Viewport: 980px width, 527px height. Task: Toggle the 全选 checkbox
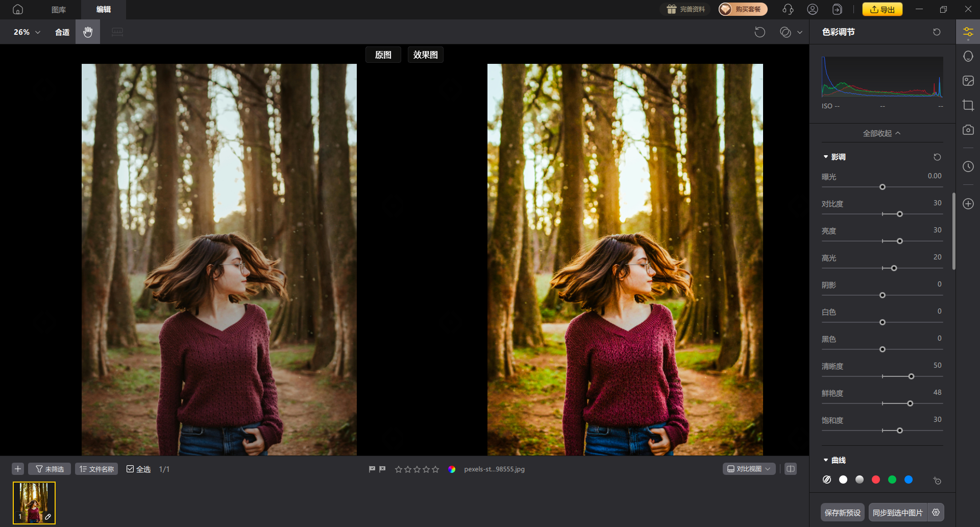pos(130,469)
